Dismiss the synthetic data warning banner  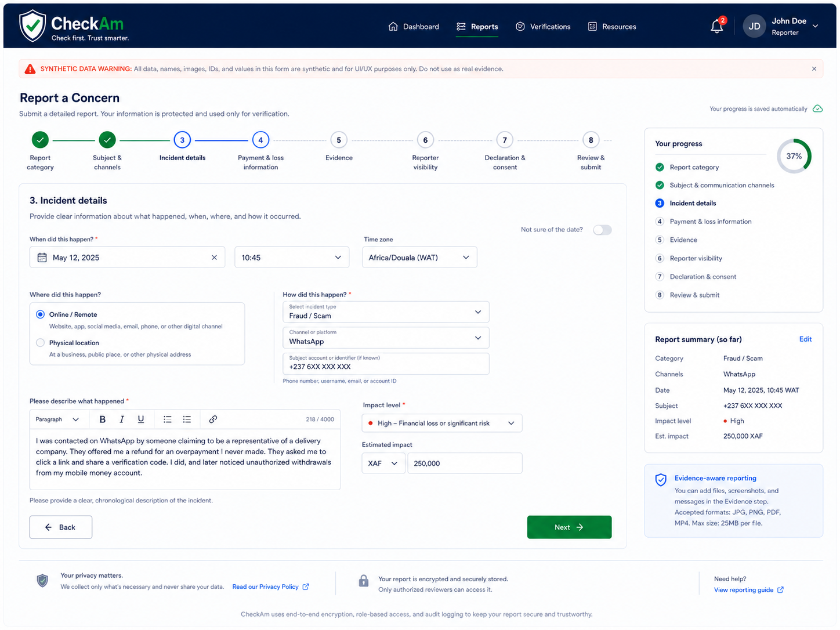[x=814, y=69]
